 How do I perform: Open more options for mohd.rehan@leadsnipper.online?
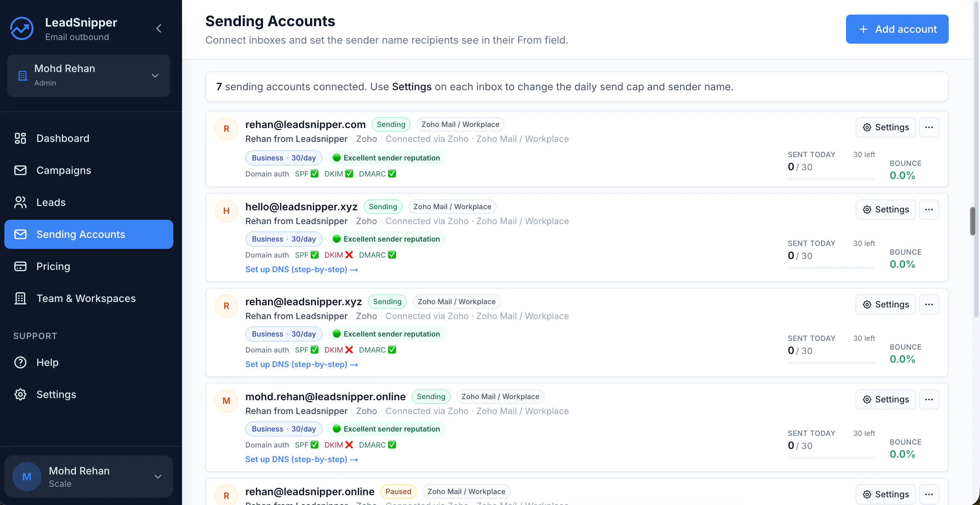pyautogui.click(x=929, y=399)
